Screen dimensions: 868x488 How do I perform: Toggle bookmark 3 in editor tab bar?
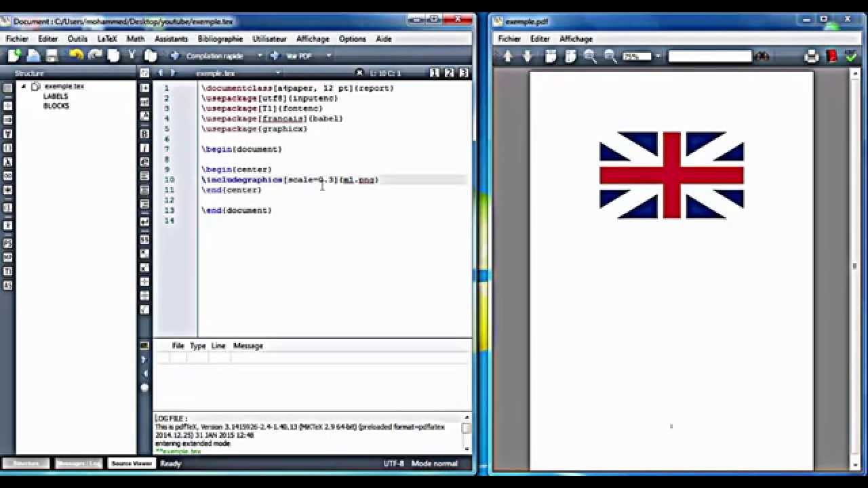click(464, 73)
